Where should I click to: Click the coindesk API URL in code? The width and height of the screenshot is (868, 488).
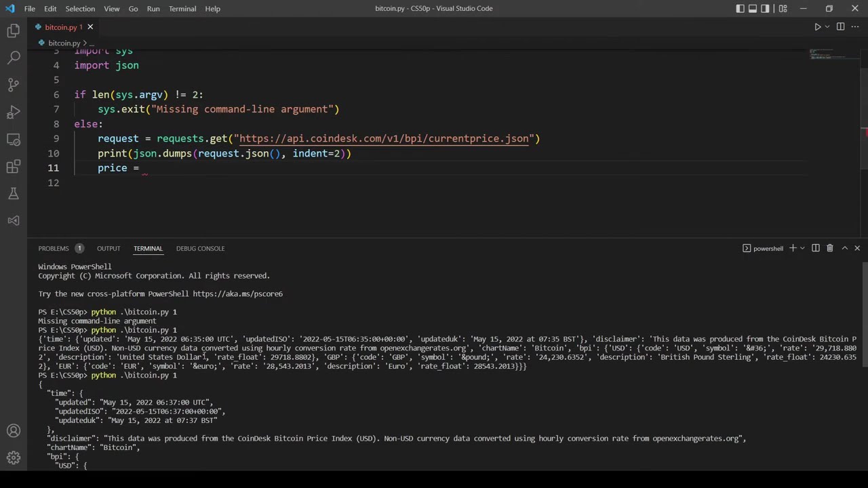pos(384,138)
